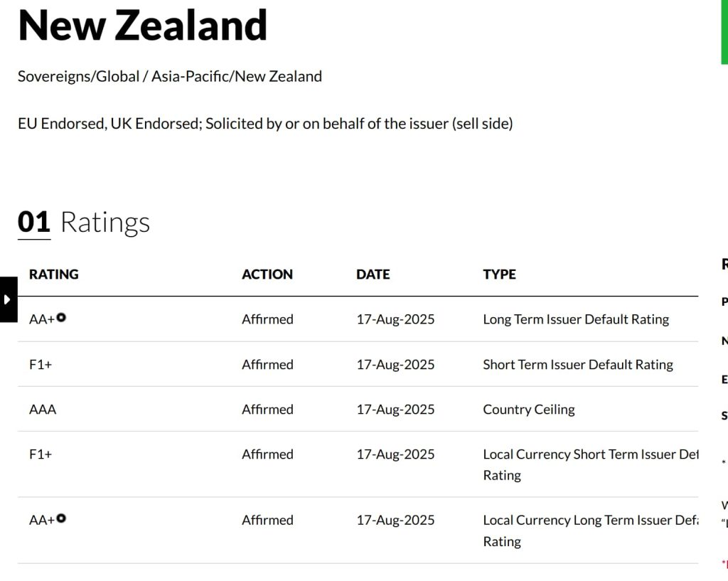This screenshot has width=728, height=581.
Task: Select the Country Ceiling rating type
Action: [x=529, y=410]
